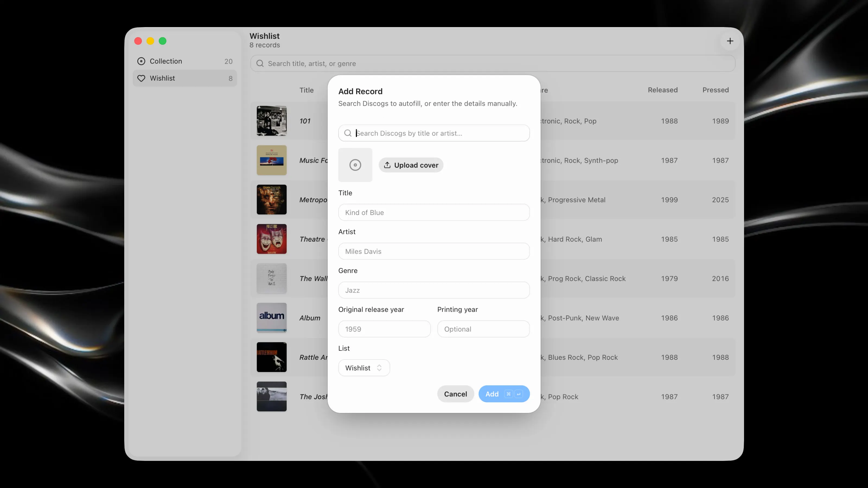The width and height of the screenshot is (868, 488).
Task: Click the yellow minimize window button
Action: 150,41
